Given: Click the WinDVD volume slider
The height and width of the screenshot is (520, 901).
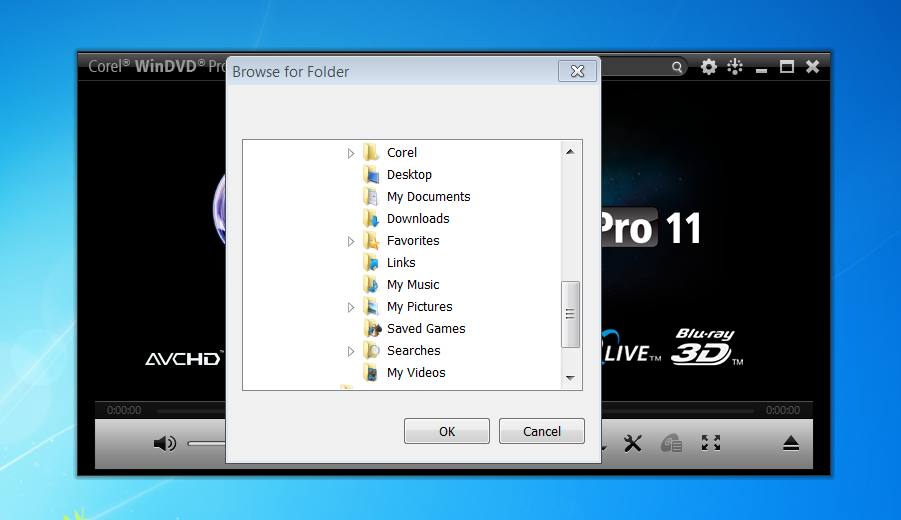Looking at the screenshot, I should [x=206, y=443].
